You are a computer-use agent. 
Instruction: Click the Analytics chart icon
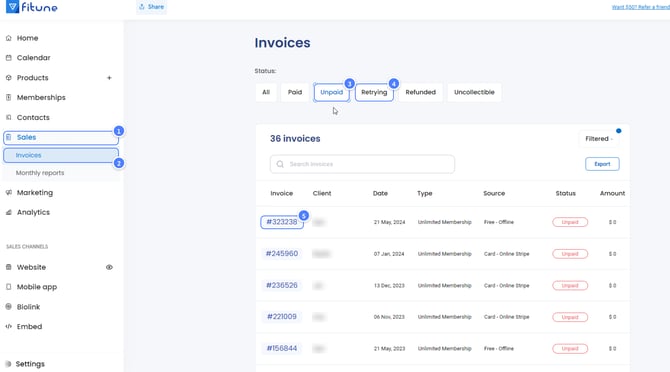coord(9,212)
